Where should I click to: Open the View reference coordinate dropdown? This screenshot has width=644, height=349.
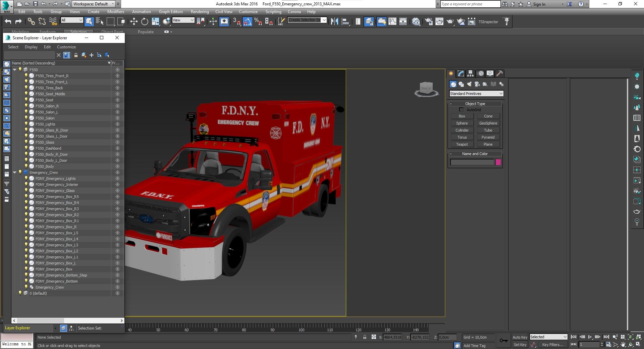click(183, 20)
